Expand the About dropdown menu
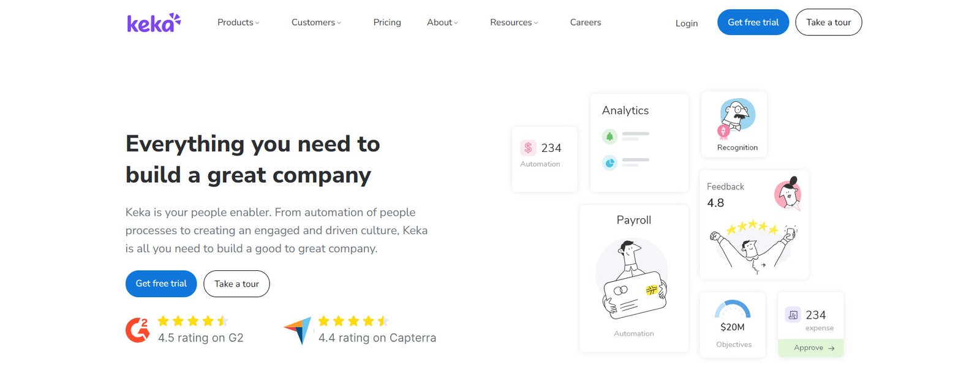The height and width of the screenshot is (367, 980). (442, 23)
